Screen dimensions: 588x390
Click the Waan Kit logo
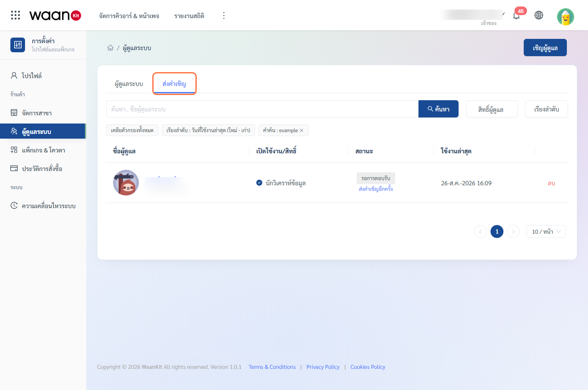click(x=55, y=16)
